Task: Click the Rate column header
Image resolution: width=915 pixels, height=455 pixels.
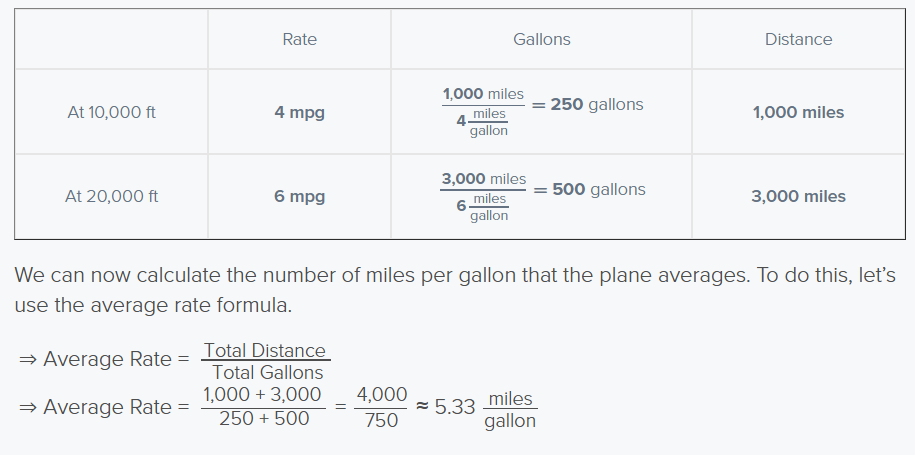Action: pyautogui.click(x=299, y=39)
